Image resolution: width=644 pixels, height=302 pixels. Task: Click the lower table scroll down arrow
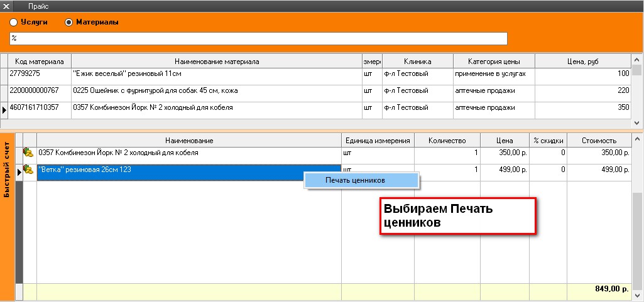click(637, 296)
